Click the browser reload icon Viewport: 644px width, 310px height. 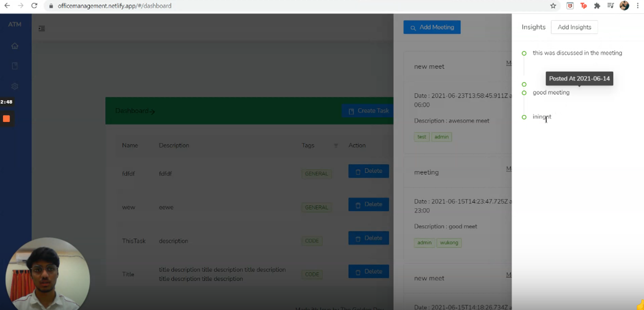[x=34, y=6]
